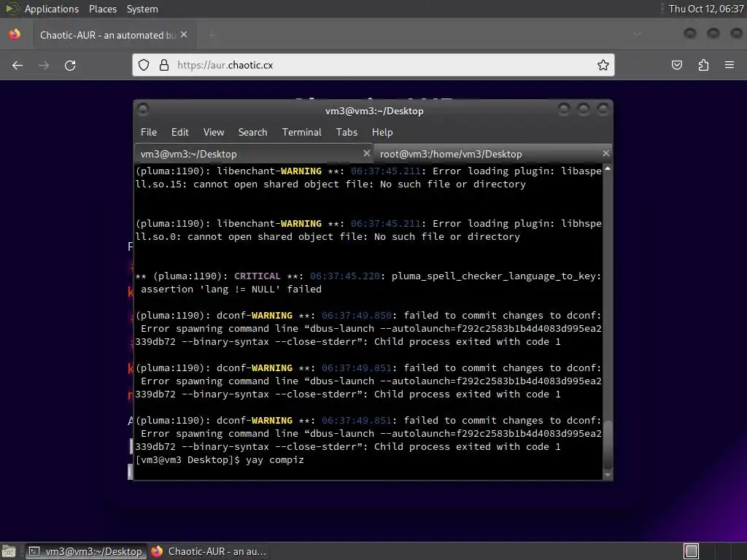Focus the aur.chaotic.cx address bar
The height and width of the screenshot is (560, 747).
tap(373, 65)
